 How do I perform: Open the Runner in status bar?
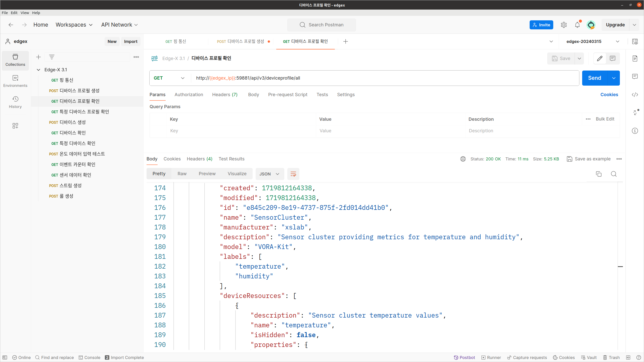coord(491,357)
